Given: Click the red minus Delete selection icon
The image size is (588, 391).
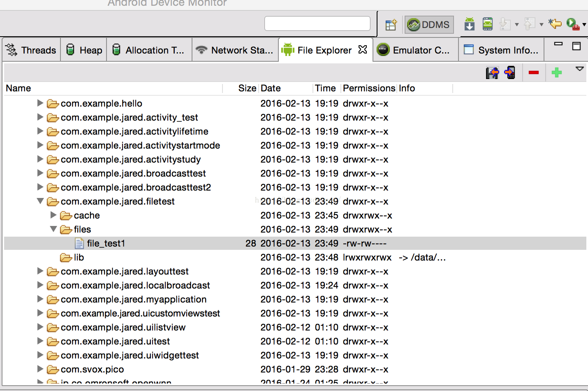Looking at the screenshot, I should [534, 73].
